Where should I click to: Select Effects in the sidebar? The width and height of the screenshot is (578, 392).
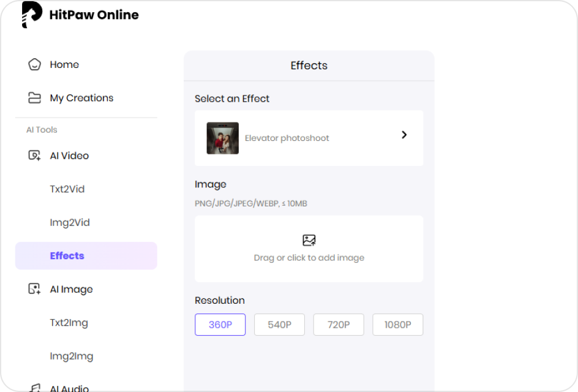click(67, 256)
